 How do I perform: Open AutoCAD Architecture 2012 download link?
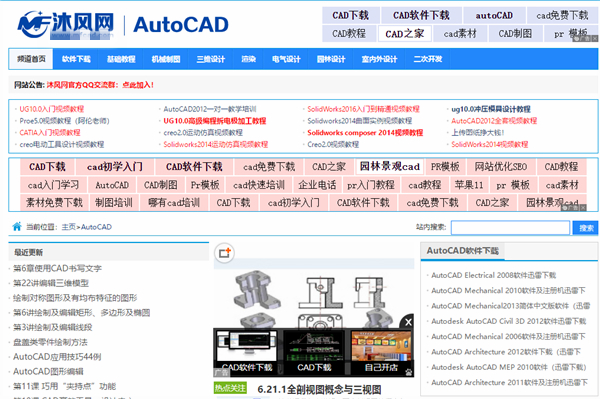506,352
